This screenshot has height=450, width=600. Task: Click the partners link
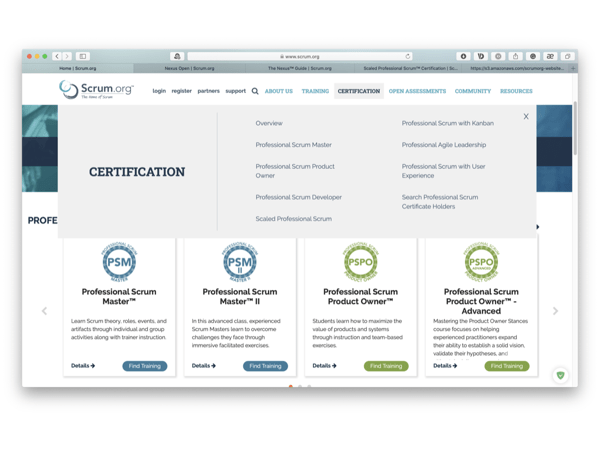209,91
